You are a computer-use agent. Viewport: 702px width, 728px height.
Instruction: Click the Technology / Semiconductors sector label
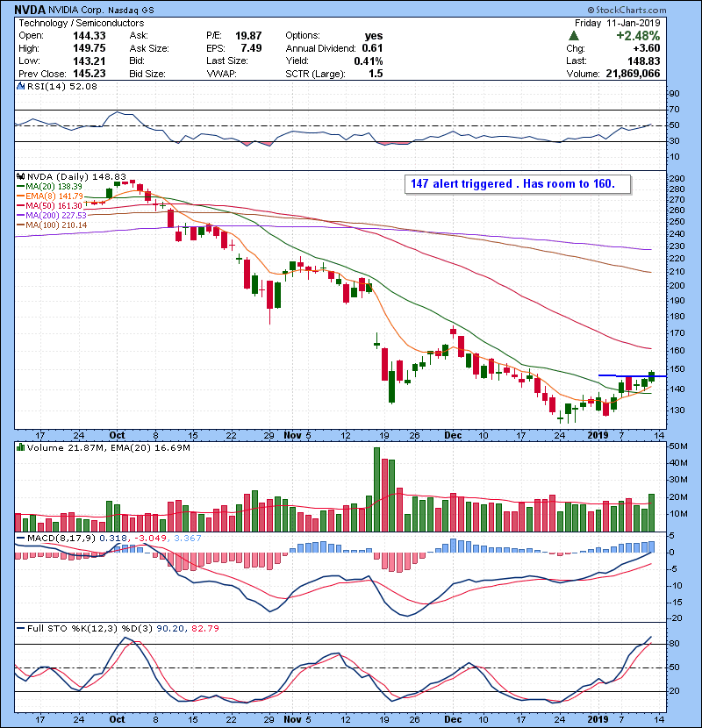pos(82,23)
